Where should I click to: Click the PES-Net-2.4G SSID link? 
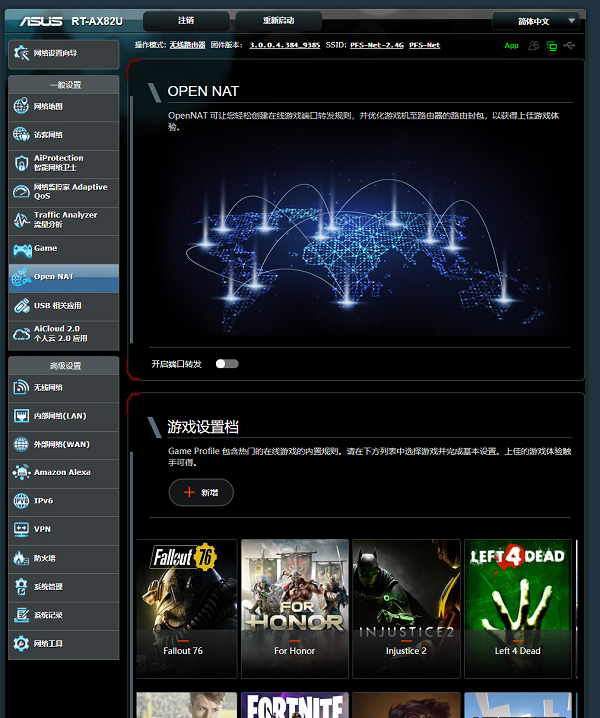(376, 45)
